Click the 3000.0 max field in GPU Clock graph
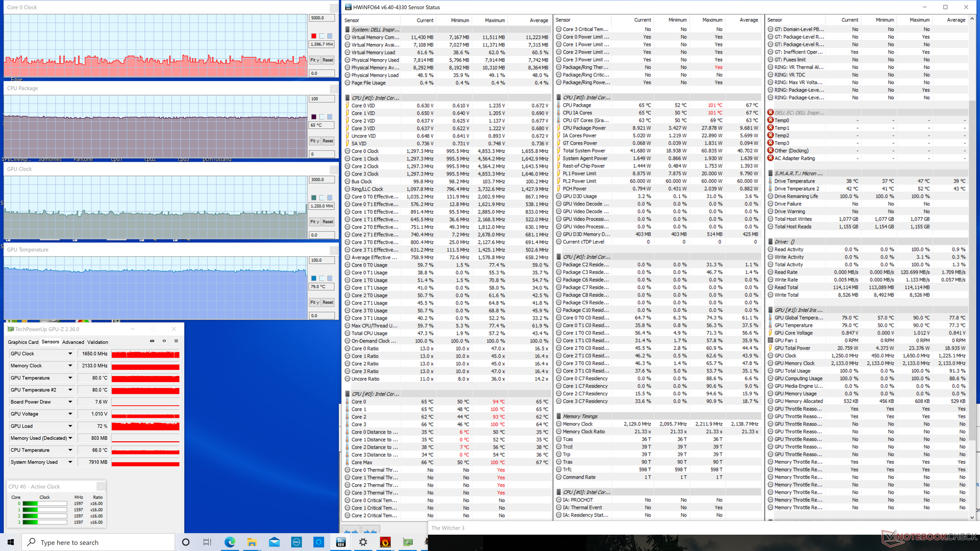This screenshot has width=980, height=551. [x=322, y=180]
